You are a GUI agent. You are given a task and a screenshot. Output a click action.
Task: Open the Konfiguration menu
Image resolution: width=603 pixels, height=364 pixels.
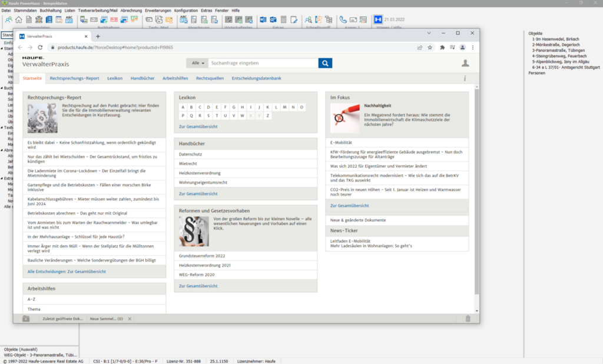click(185, 11)
